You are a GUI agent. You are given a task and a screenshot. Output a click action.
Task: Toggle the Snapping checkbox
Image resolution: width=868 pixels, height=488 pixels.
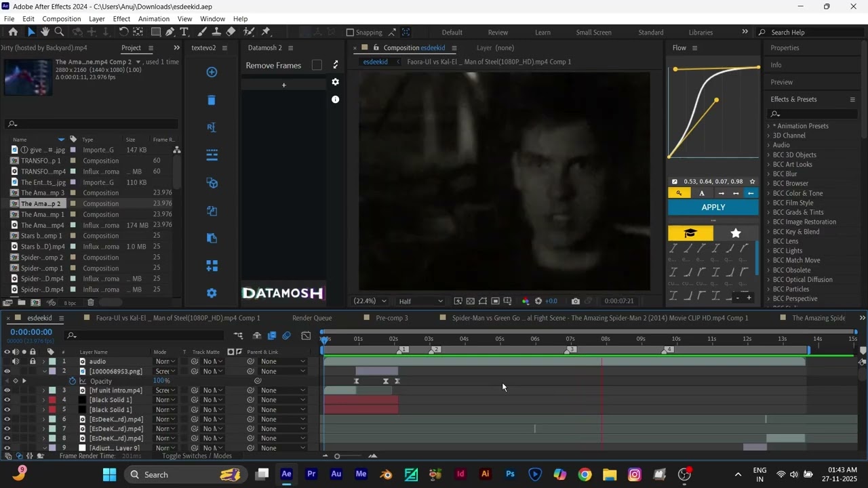click(x=350, y=32)
